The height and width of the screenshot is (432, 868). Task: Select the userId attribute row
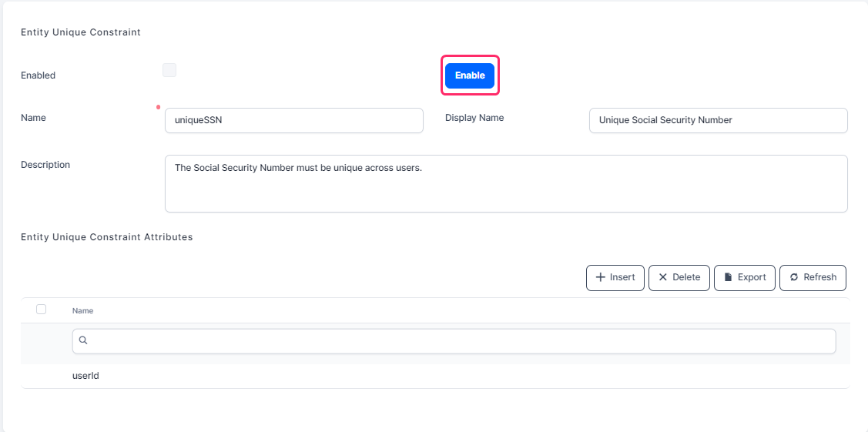pos(85,376)
